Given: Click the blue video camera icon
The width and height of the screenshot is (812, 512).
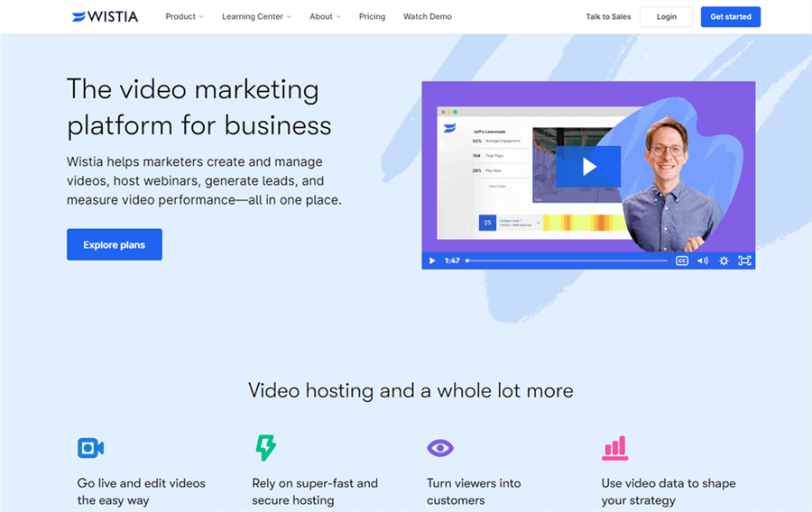Looking at the screenshot, I should tap(90, 448).
